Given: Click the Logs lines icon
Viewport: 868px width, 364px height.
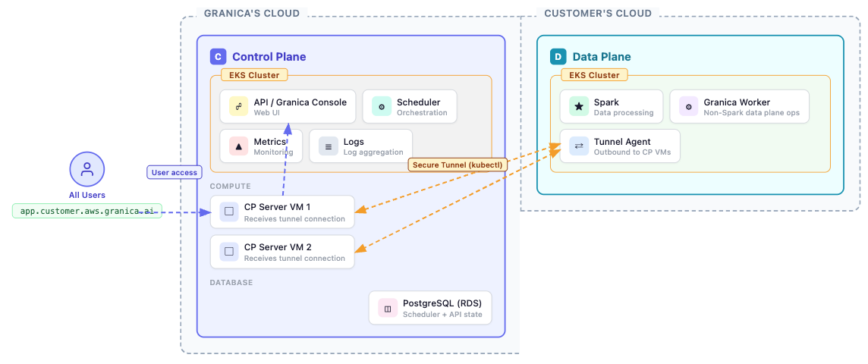Looking at the screenshot, I should point(329,146).
